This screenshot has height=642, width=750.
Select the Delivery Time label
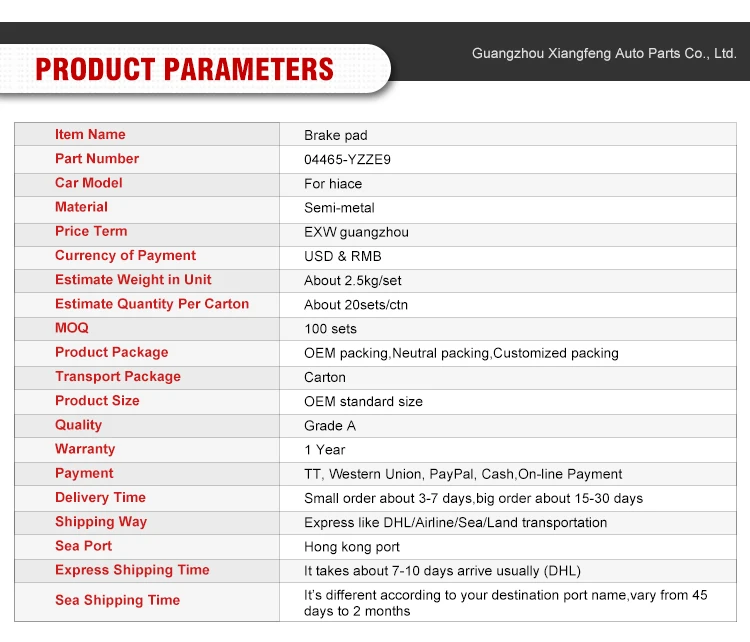click(x=100, y=498)
